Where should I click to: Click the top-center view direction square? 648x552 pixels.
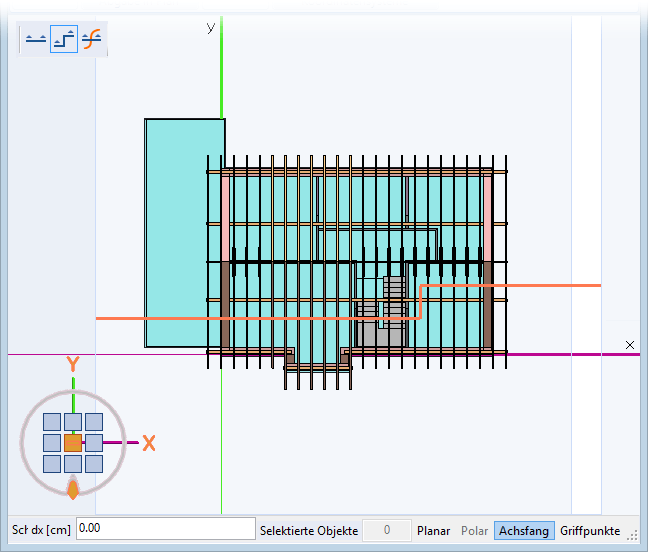(x=73, y=422)
